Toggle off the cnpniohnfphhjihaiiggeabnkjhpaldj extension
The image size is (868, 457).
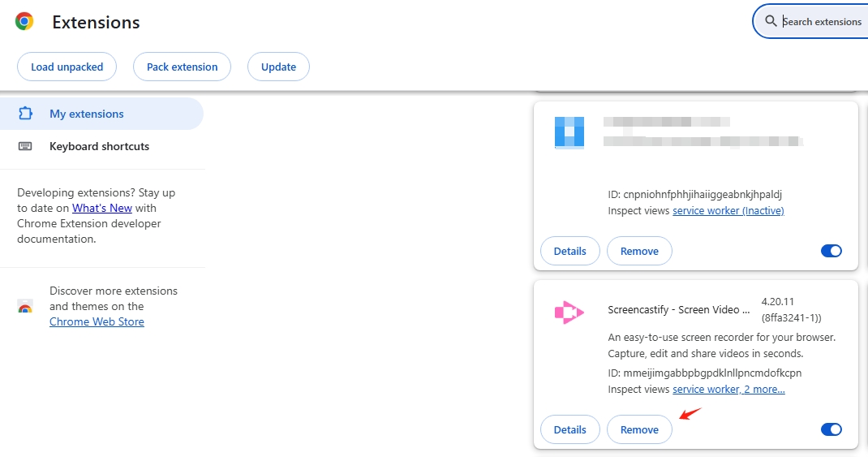pyautogui.click(x=831, y=251)
